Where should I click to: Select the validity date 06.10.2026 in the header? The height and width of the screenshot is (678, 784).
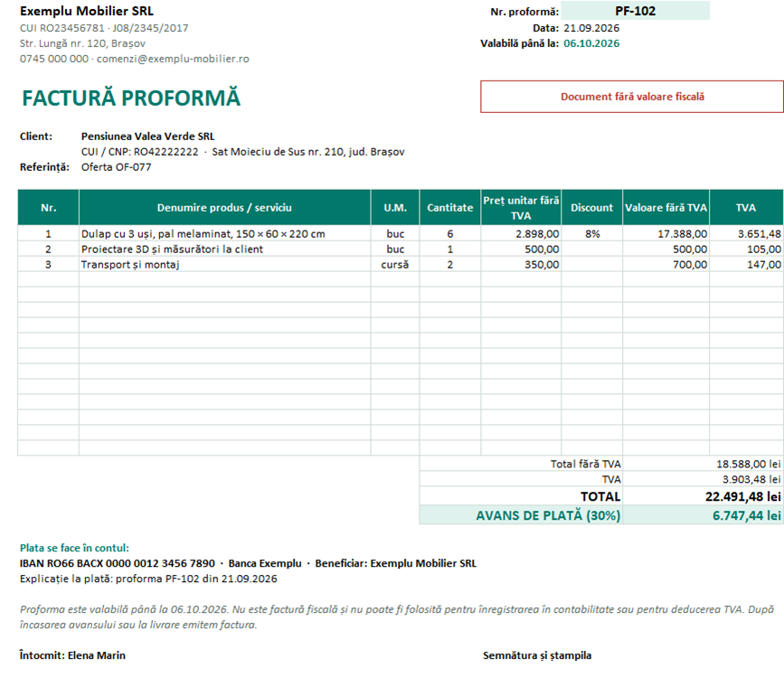coord(591,43)
